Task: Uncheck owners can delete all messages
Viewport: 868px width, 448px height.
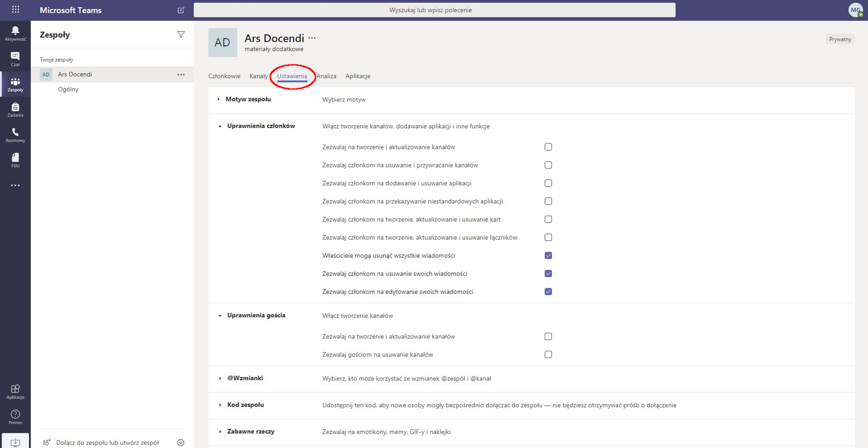Action: 548,255
